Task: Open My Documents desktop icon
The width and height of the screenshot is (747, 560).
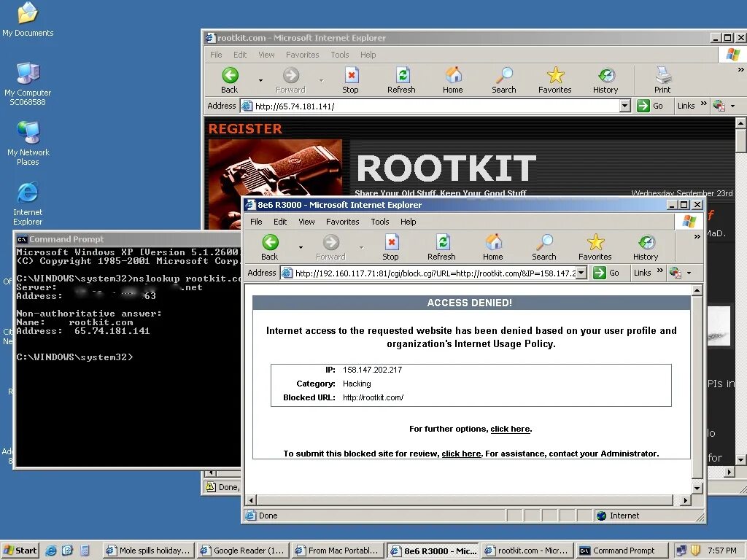Action: point(28,19)
